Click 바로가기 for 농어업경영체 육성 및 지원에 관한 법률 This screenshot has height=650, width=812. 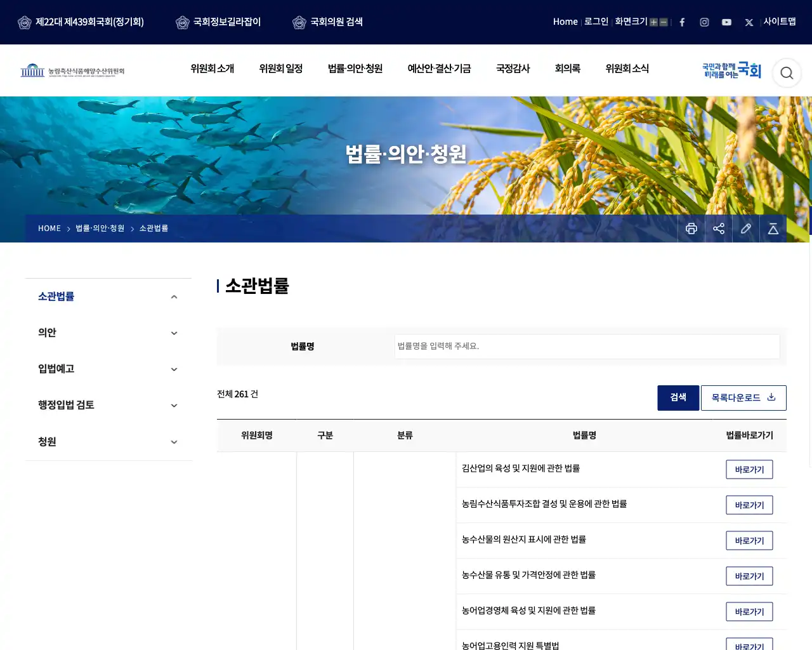coord(749,612)
